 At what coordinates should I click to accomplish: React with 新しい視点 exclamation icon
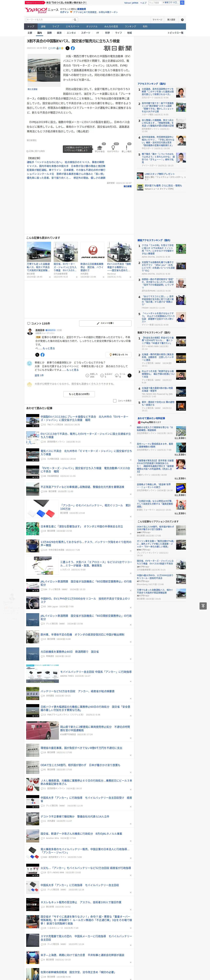pyautogui.click(x=127, y=148)
